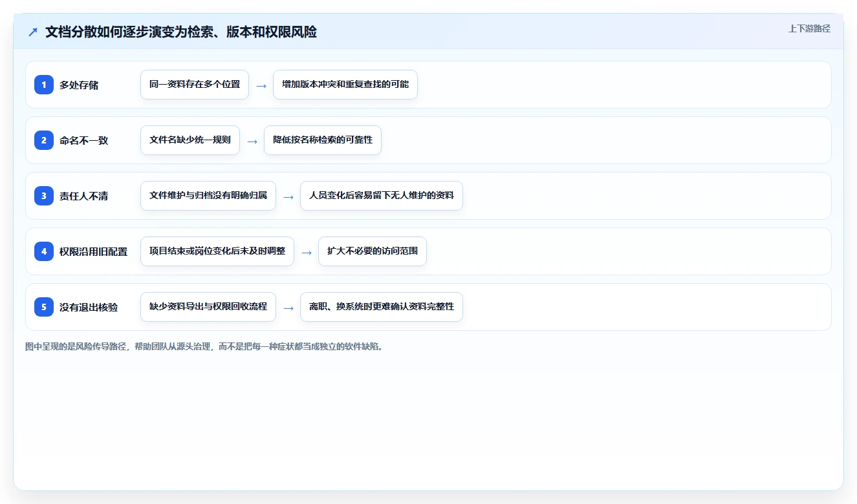Click the 文件维护与归档没有明确归属 box
Screen dimensions: 857x504
[x=208, y=196]
